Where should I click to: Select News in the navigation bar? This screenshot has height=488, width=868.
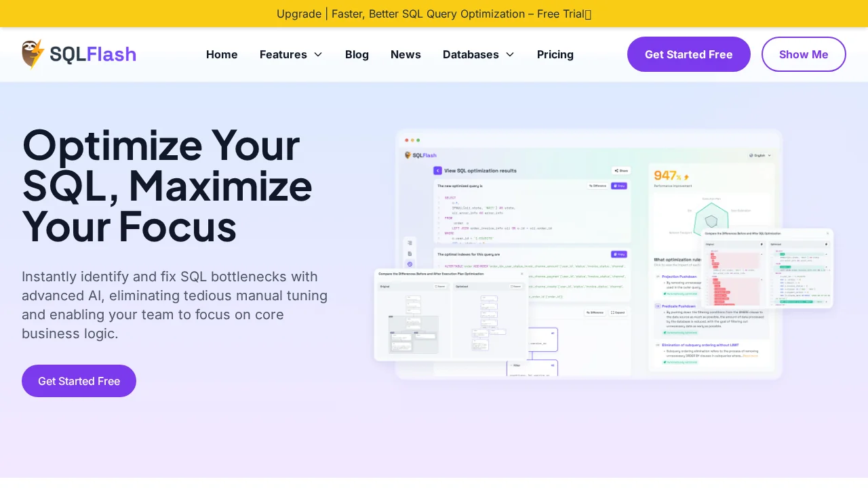(x=406, y=54)
